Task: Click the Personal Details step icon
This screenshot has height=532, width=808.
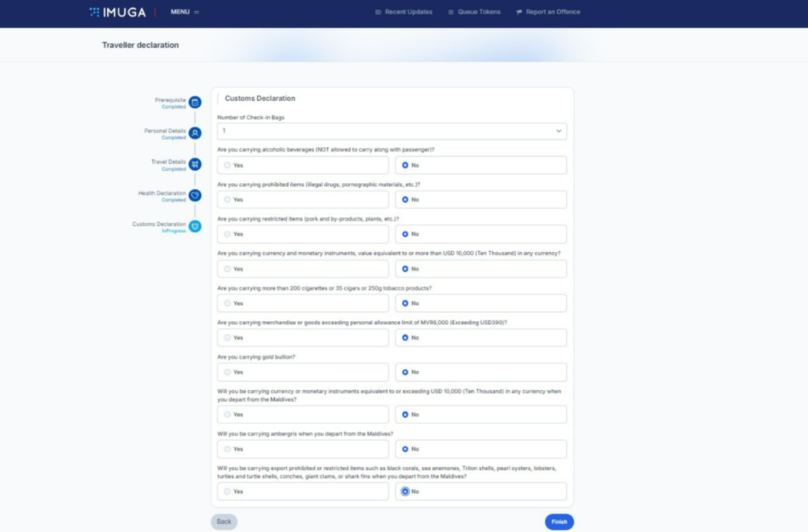Action: click(x=195, y=133)
